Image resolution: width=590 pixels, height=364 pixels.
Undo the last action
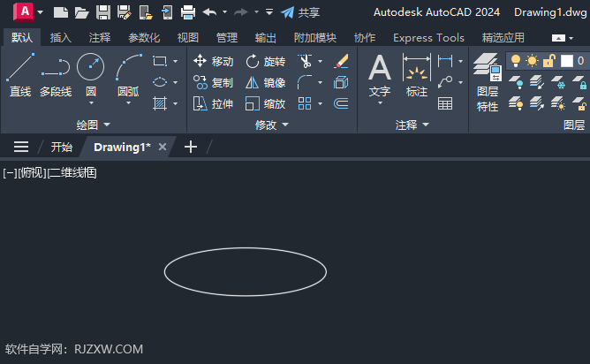209,12
